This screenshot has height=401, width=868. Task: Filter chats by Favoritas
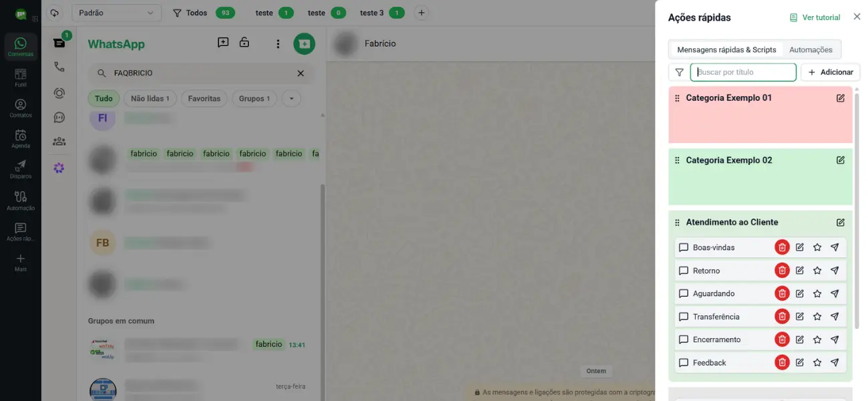pos(204,99)
